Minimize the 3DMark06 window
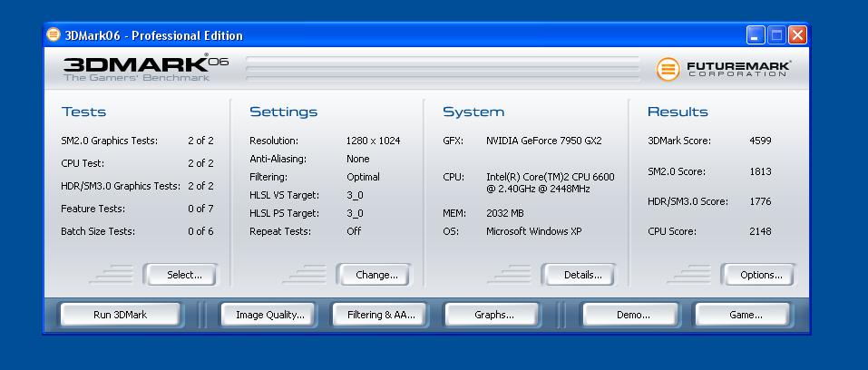The height and width of the screenshot is (370, 868). click(x=756, y=35)
